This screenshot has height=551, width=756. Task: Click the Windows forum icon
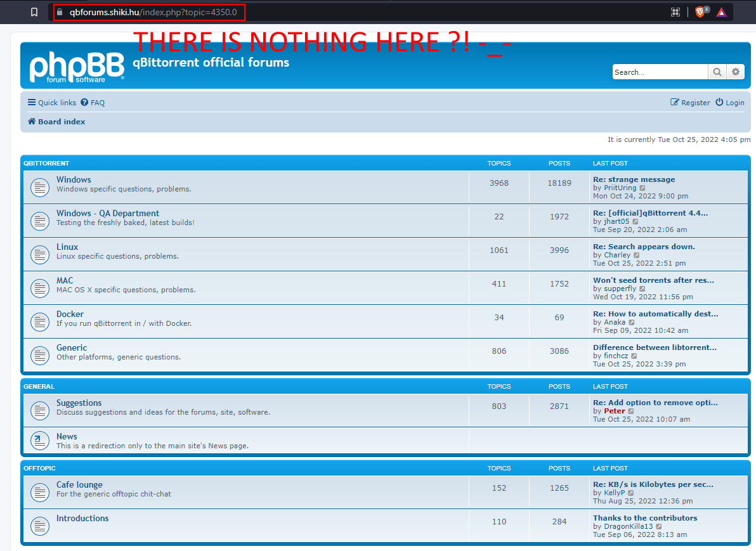click(40, 188)
